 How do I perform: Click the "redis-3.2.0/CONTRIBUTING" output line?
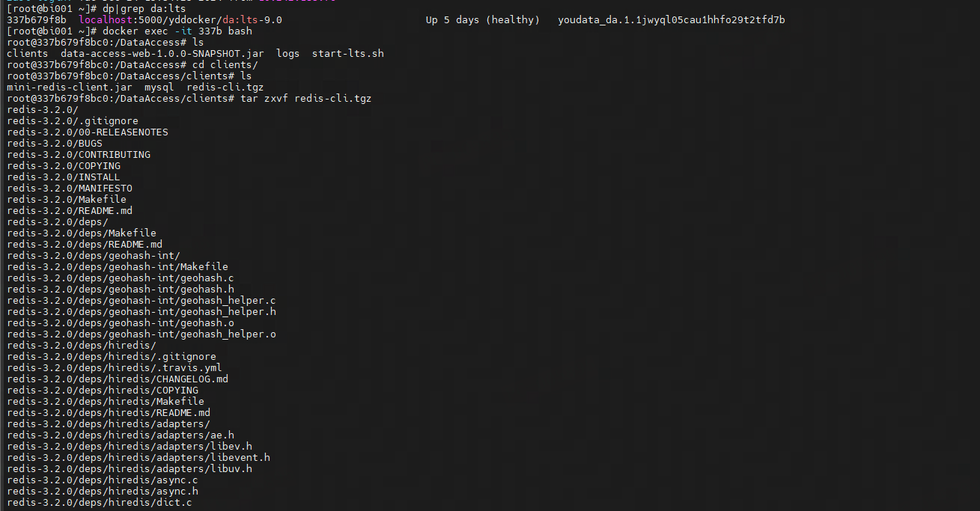[79, 155]
